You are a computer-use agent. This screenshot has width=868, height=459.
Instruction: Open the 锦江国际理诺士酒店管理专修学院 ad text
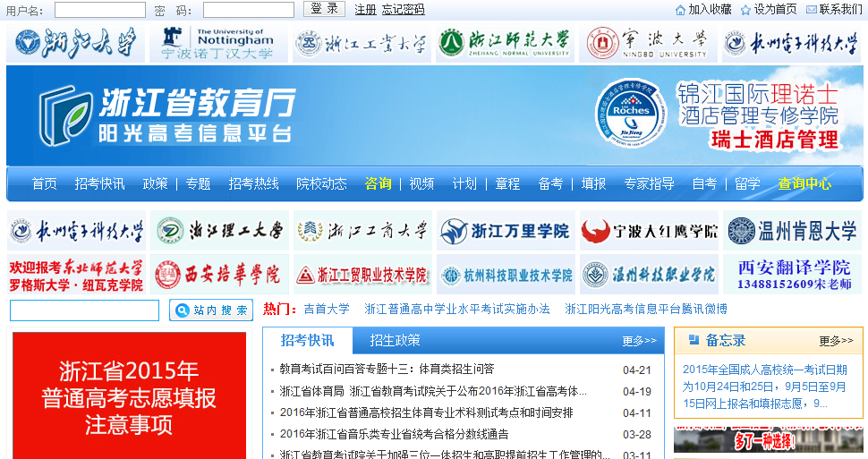(758, 115)
